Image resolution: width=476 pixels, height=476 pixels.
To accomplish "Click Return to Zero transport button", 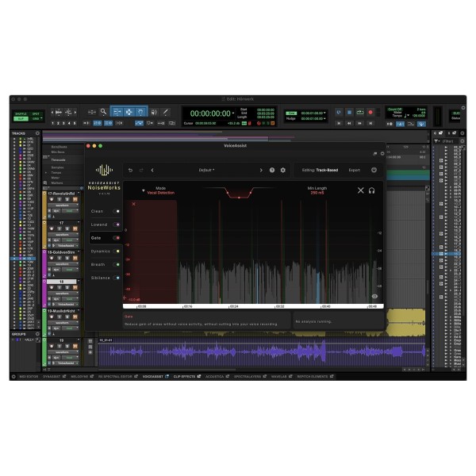I will point(339,123).
